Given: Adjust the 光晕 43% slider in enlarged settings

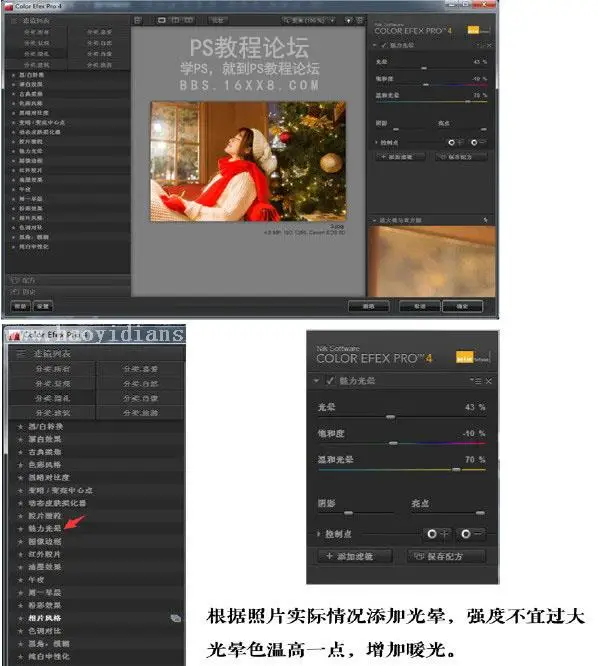Looking at the screenshot, I should 390,417.
